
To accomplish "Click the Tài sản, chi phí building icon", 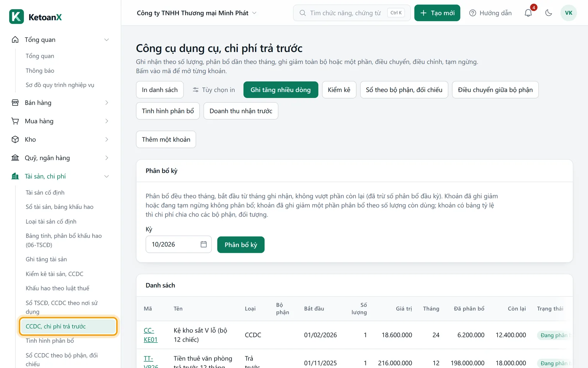I will pyautogui.click(x=15, y=176).
